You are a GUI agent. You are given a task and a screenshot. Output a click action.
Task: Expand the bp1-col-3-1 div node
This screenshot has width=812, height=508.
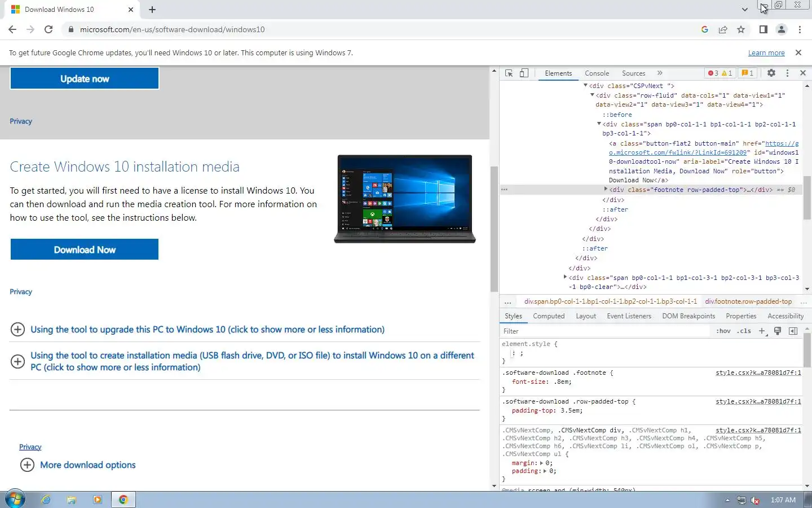point(565,277)
